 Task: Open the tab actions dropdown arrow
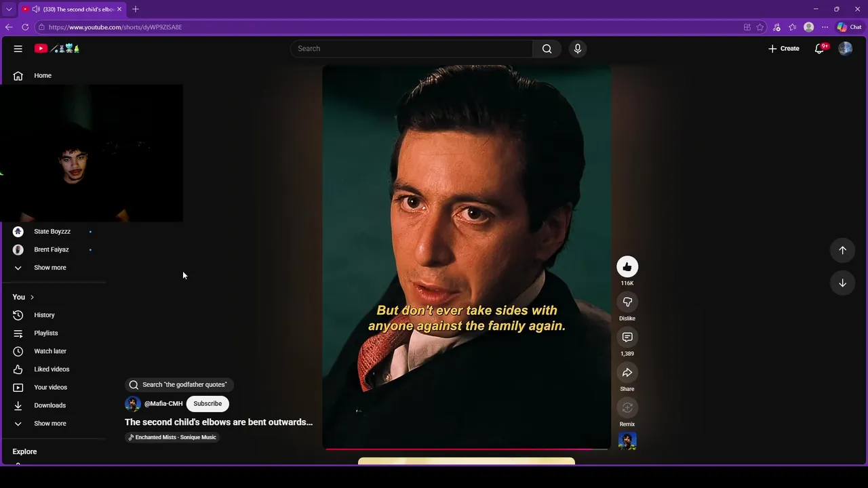coord(9,9)
